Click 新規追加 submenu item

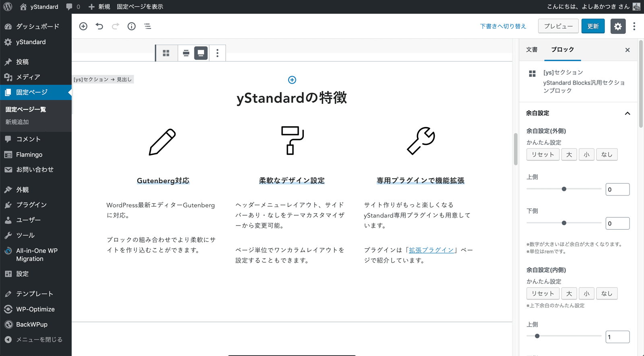pyautogui.click(x=17, y=122)
